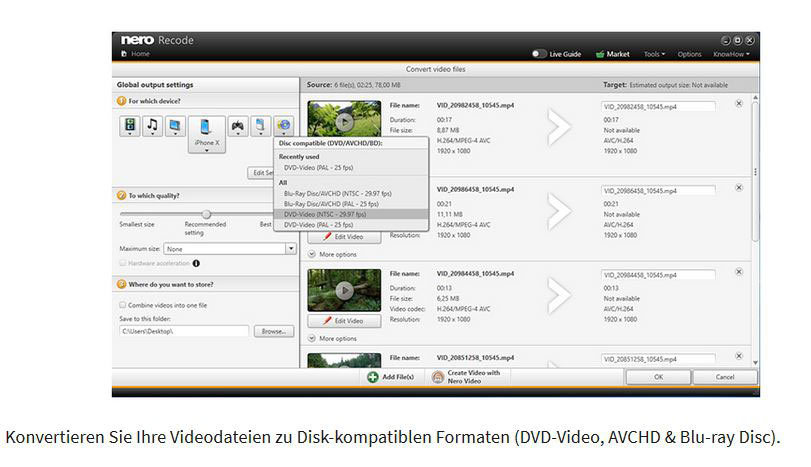Open the video formats device category
This screenshot has height=467, width=811.
130,126
